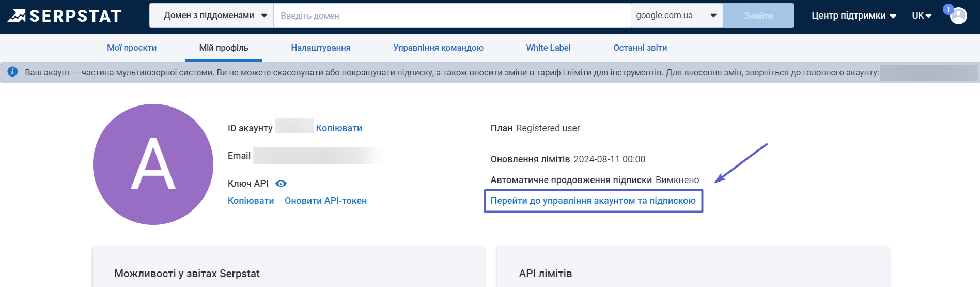
Task: Copy the account ID via Копіювати
Action: (339, 128)
